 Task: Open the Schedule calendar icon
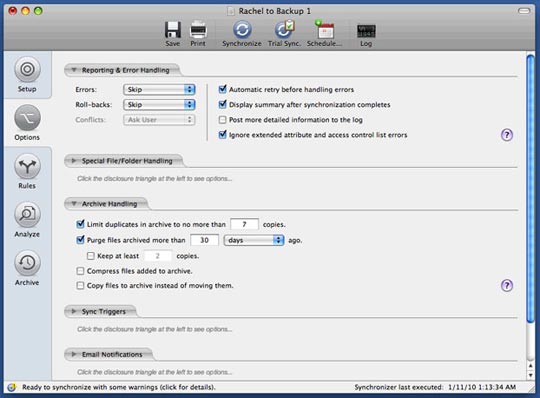click(324, 33)
